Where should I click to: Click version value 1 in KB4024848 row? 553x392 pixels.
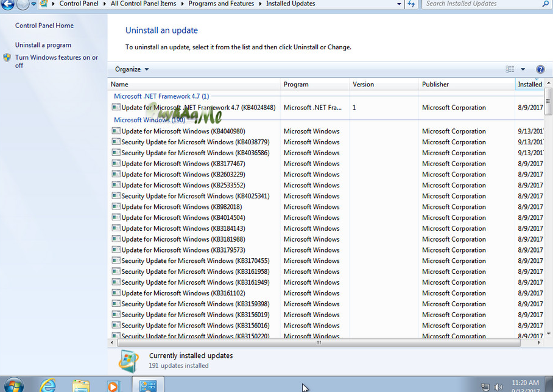[354, 108]
